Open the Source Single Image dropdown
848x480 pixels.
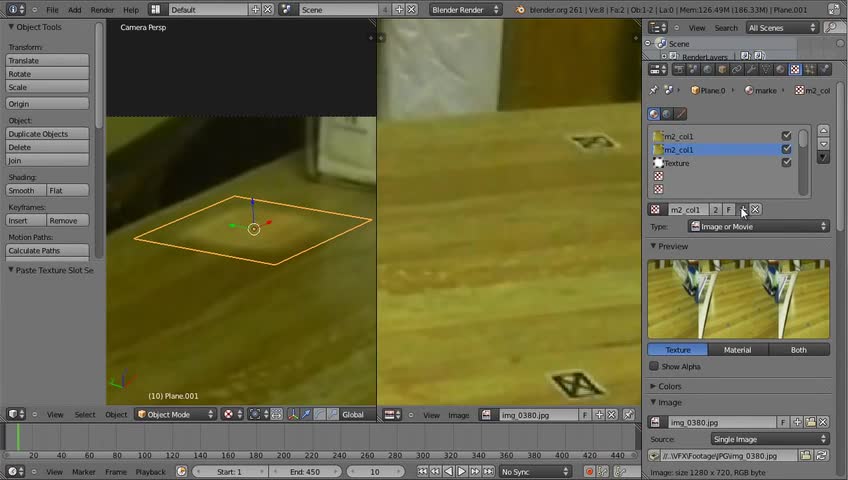tap(770, 439)
